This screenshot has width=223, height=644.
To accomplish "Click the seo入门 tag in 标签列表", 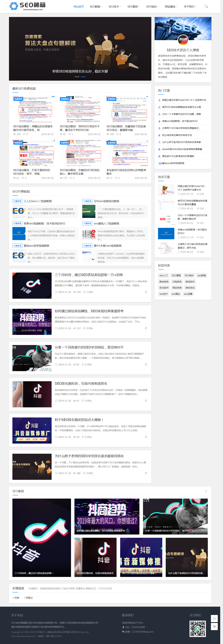I will pyautogui.click(x=164, y=275).
